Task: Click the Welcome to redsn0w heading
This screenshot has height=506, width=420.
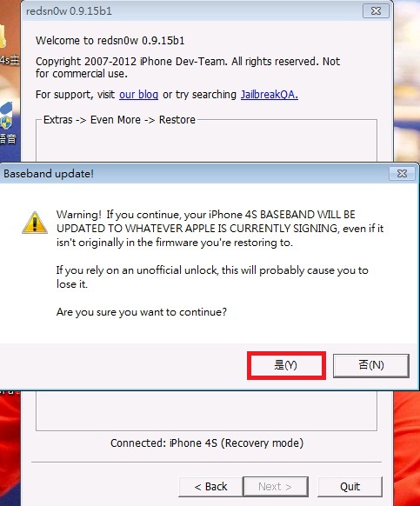Action: coord(110,41)
